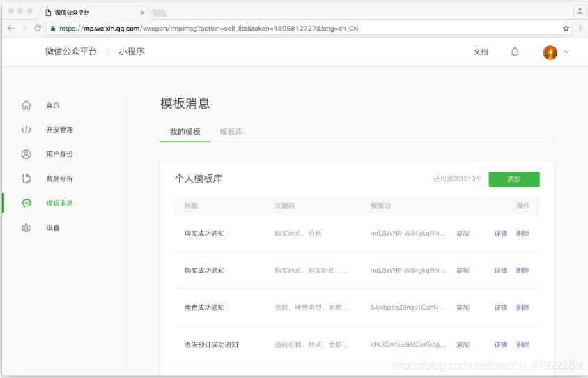View 详情 for 购买地点、价格 template

pos(501,234)
